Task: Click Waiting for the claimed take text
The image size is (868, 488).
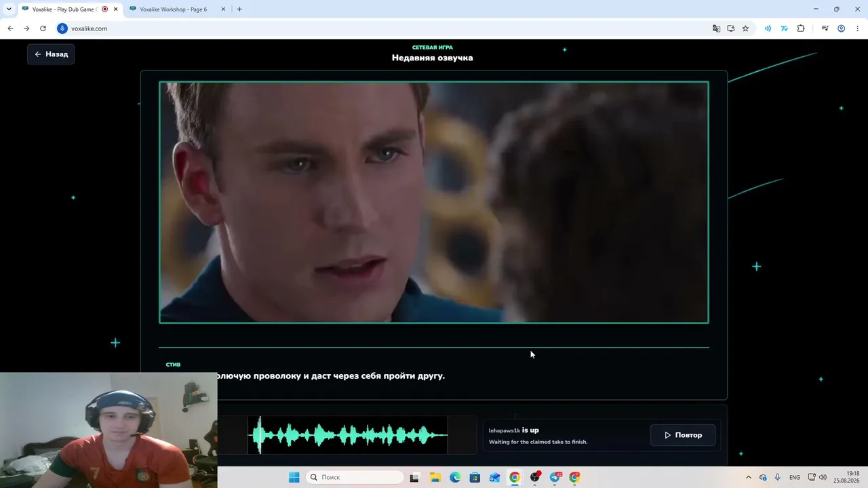Action: point(538,442)
